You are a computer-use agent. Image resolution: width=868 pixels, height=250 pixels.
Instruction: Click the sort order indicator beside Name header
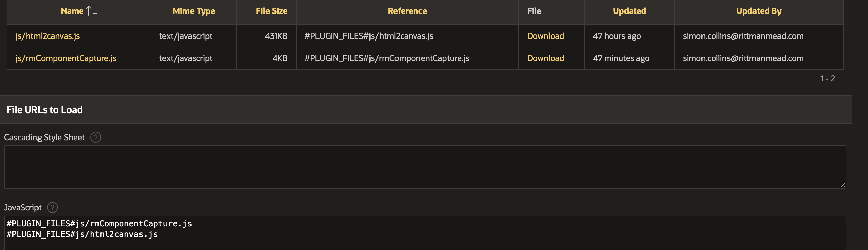tap(90, 10)
